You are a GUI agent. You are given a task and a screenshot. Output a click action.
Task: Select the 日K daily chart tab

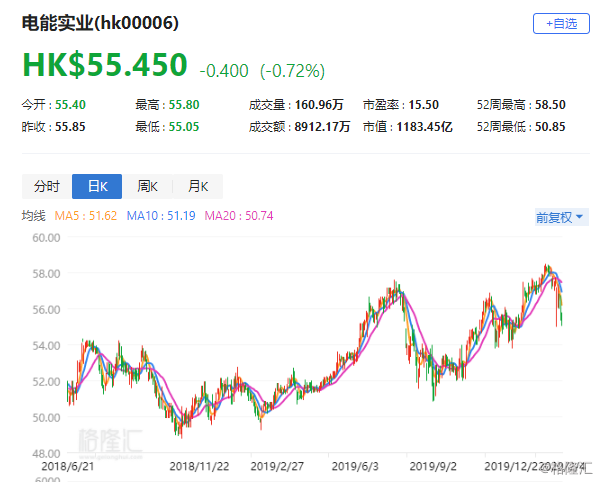coord(97,186)
